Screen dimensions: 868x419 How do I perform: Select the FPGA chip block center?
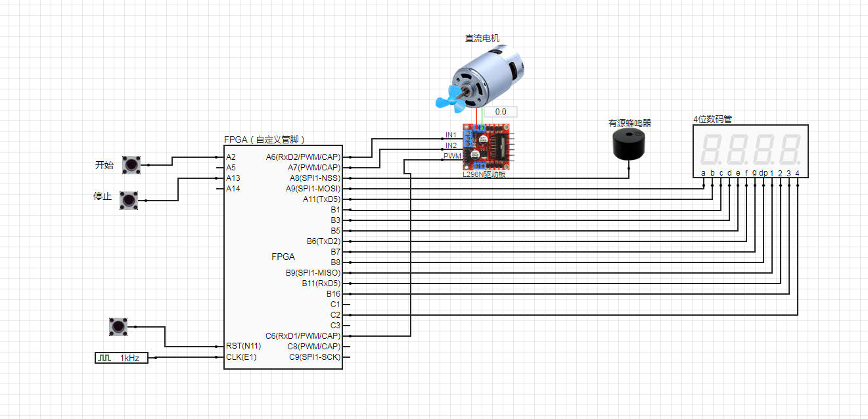[x=283, y=257]
